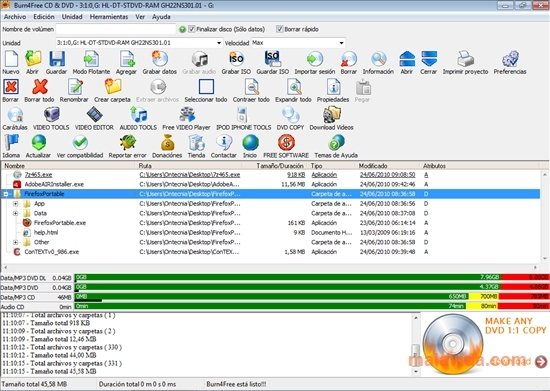This screenshot has width=550, height=391.
Task: Erase the disc with the Borrar disc icon
Action: (x=349, y=59)
